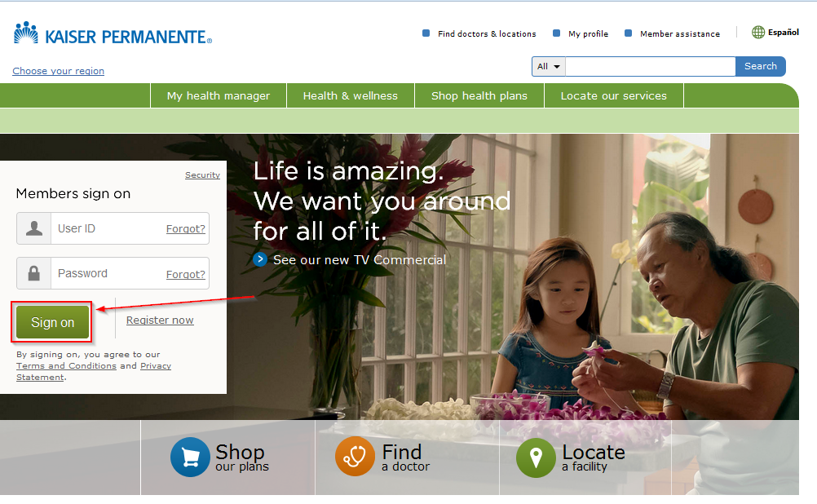The image size is (817, 504).
Task: Click the Sign on button
Action: pyautogui.click(x=53, y=322)
